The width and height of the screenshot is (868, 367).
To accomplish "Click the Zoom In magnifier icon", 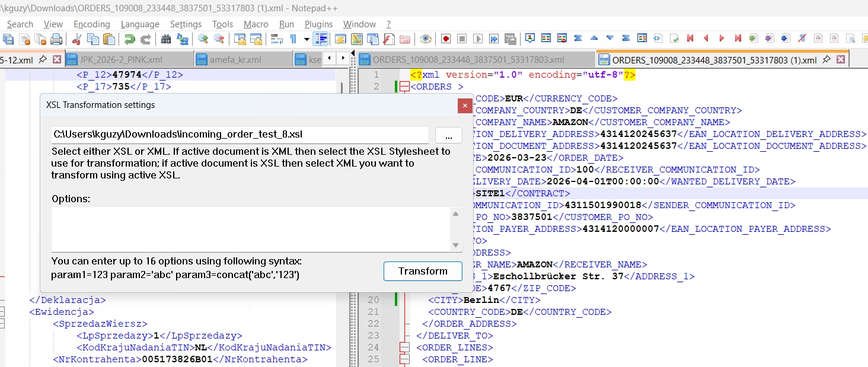I will click(203, 39).
